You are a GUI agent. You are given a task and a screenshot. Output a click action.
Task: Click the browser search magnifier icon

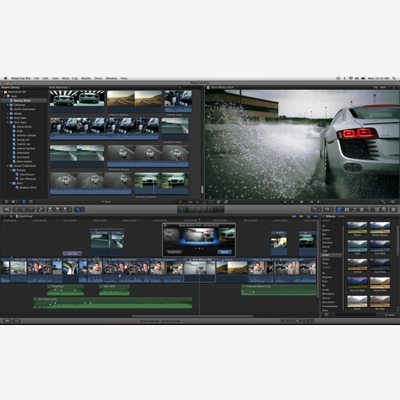tap(180, 87)
